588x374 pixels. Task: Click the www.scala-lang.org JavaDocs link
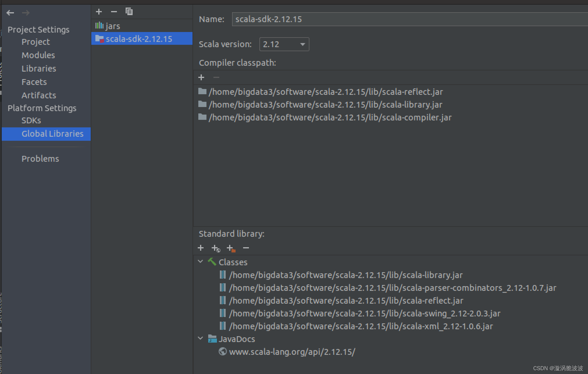click(x=292, y=352)
